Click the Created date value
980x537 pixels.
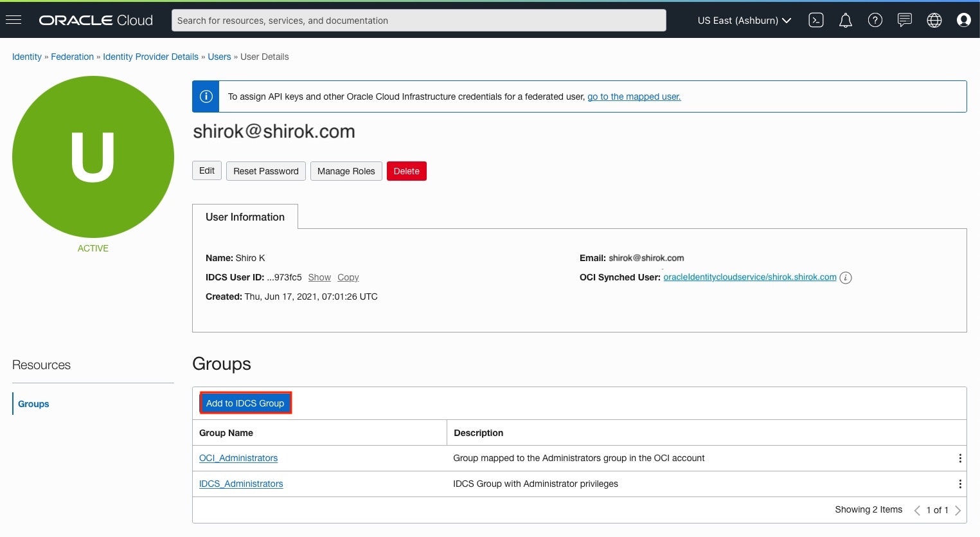[x=311, y=296]
